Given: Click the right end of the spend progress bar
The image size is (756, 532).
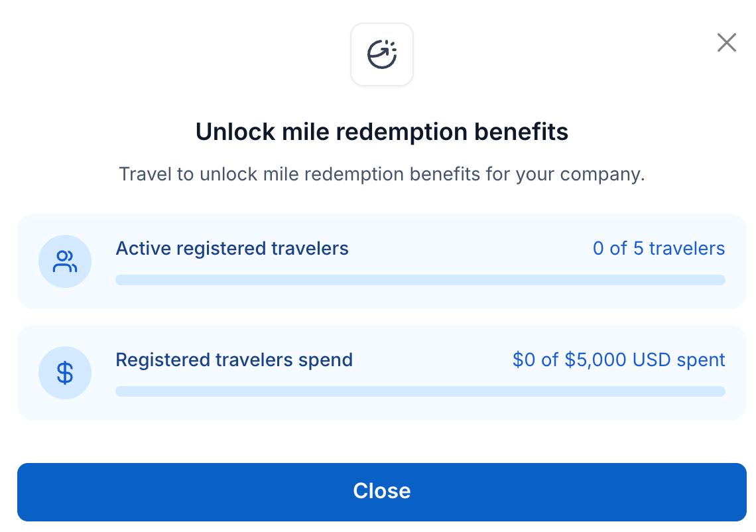Looking at the screenshot, I should coord(720,391).
